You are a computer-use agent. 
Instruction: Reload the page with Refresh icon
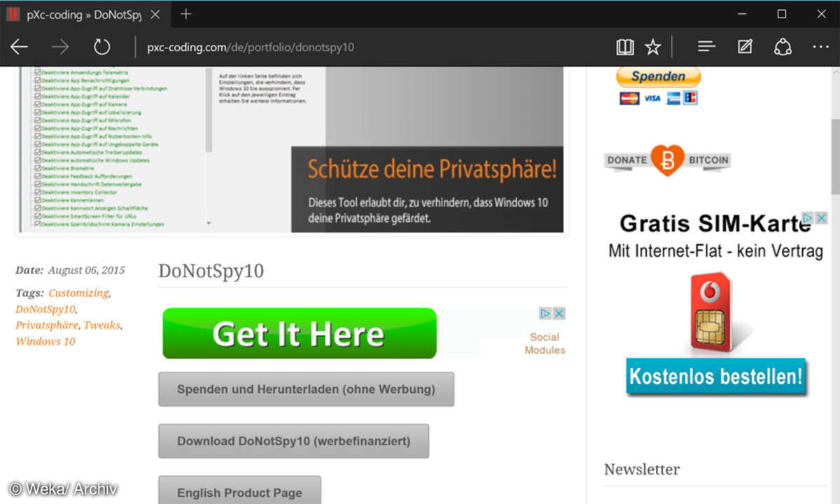(102, 47)
